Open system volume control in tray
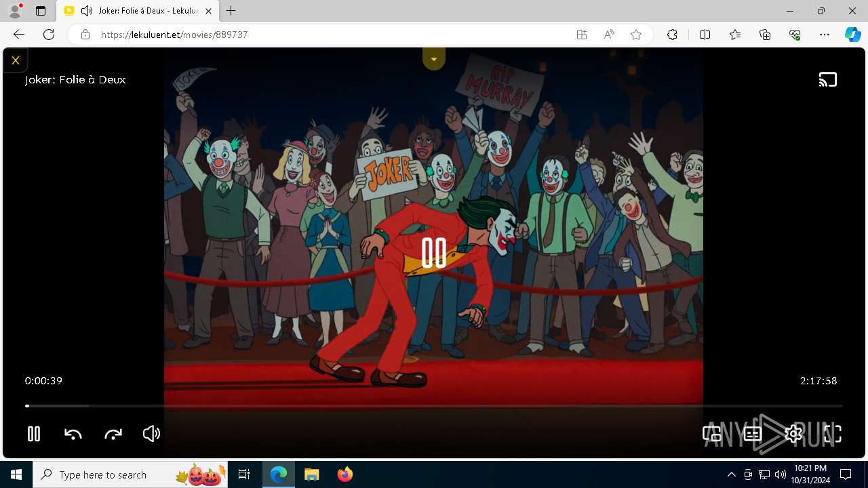The width and height of the screenshot is (868, 488). point(781,474)
